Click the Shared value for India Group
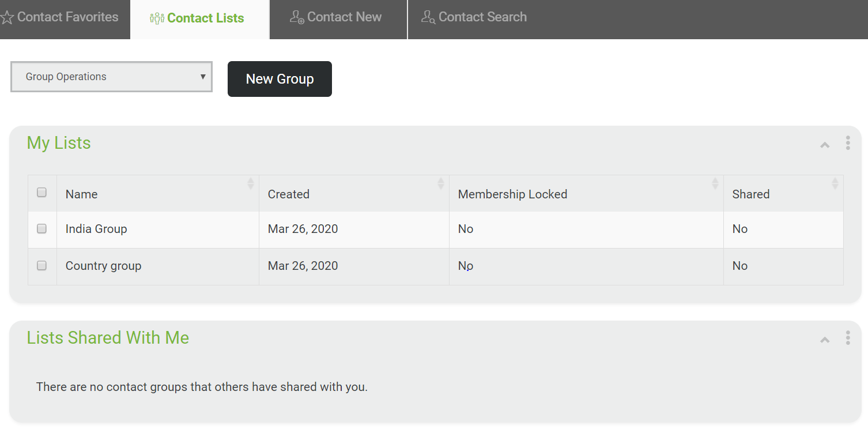This screenshot has height=444, width=868. (740, 229)
